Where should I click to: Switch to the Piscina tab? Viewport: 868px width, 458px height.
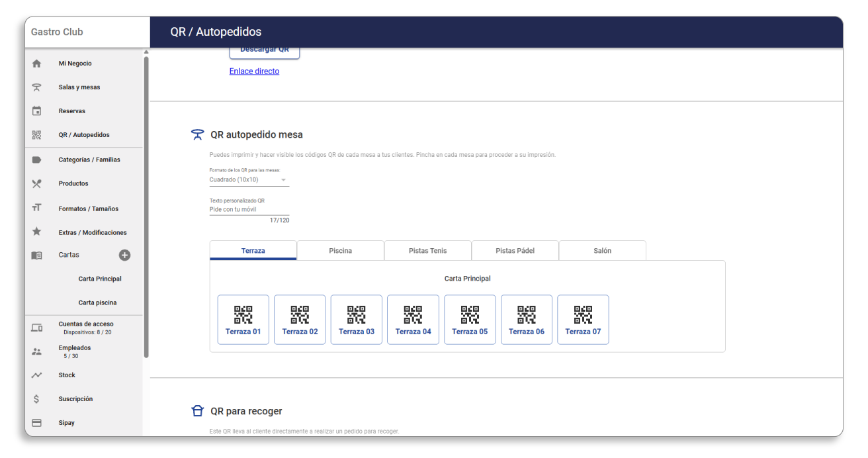click(340, 251)
